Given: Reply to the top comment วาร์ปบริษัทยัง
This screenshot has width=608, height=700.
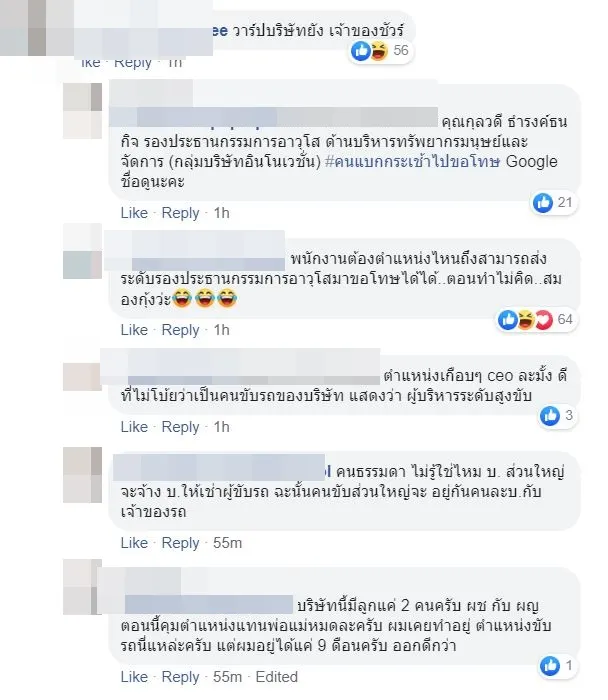Looking at the screenshot, I should (x=133, y=62).
